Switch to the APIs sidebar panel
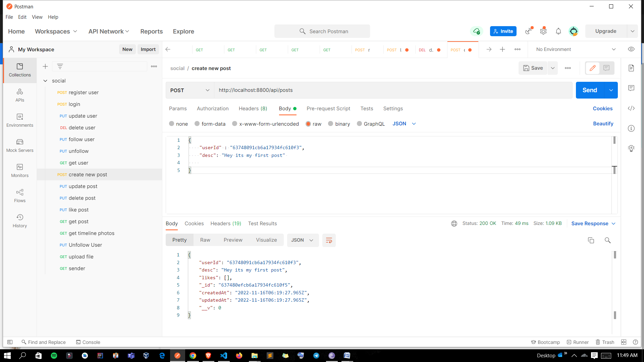Viewport: 644px width, 362px height. point(19,95)
